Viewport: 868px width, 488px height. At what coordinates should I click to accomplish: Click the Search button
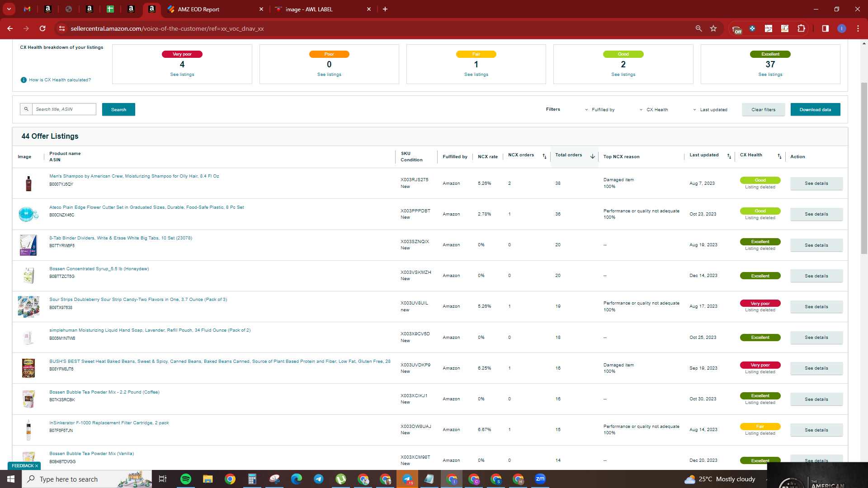118,109
